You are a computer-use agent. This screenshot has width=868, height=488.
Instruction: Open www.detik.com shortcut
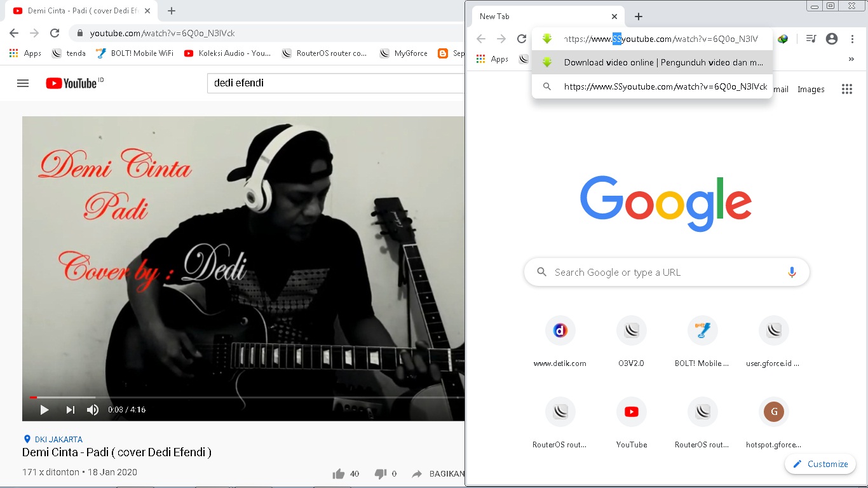tap(560, 342)
